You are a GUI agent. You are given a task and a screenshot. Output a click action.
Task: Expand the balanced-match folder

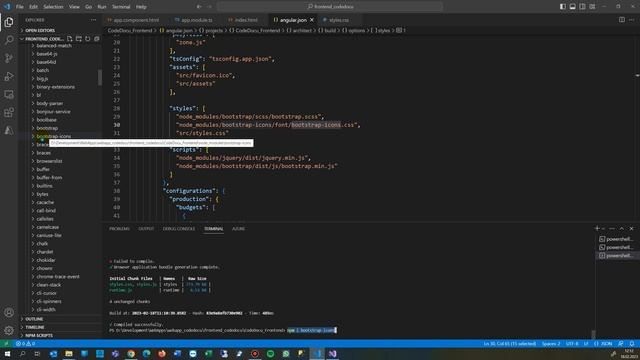pyautogui.click(x=54, y=45)
